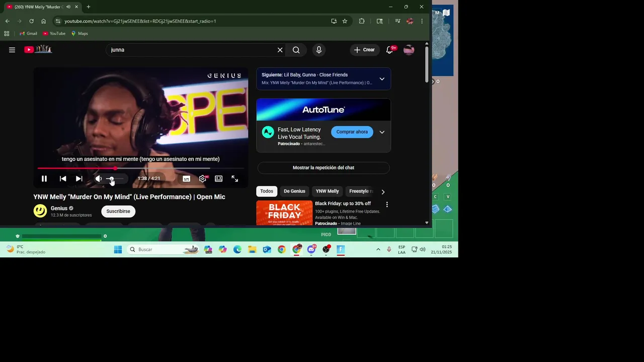Click the YouTube search magnifier button
The height and width of the screenshot is (362, 644).
pos(296,50)
